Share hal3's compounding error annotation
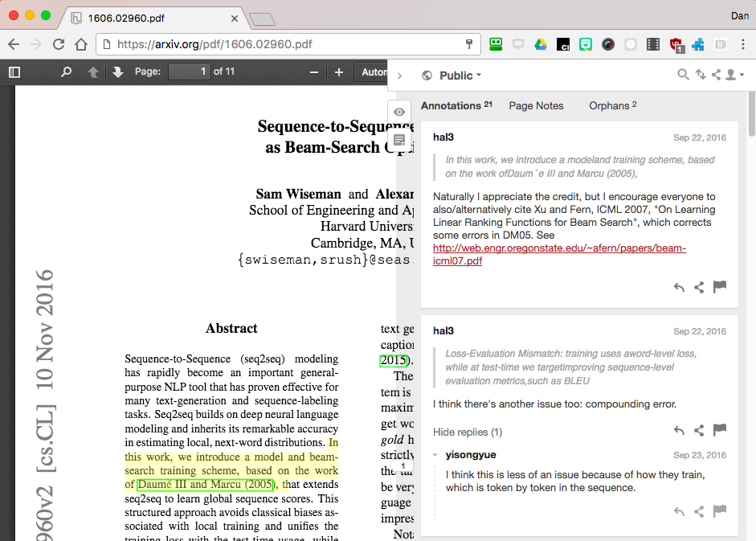This screenshot has width=756, height=541. (699, 431)
